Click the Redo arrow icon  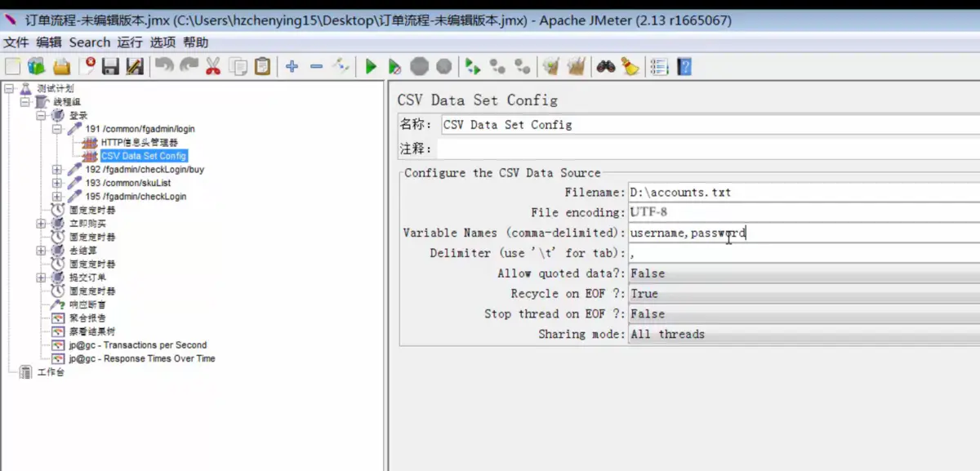tap(189, 66)
